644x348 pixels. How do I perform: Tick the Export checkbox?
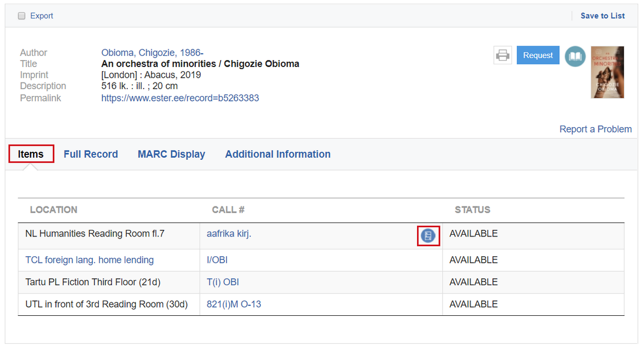click(22, 16)
